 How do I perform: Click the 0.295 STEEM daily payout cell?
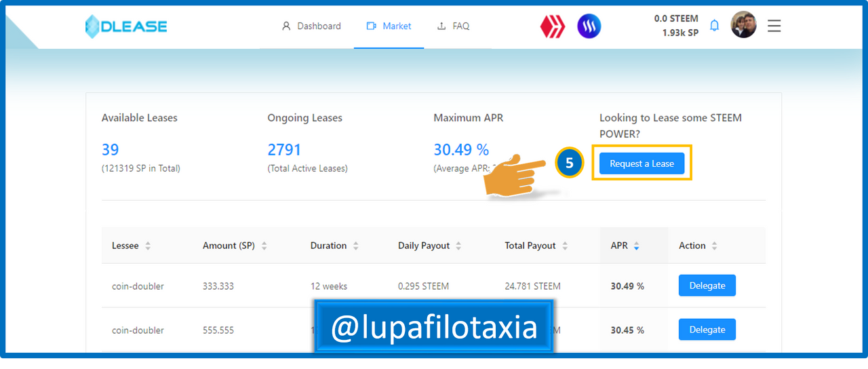tap(423, 286)
